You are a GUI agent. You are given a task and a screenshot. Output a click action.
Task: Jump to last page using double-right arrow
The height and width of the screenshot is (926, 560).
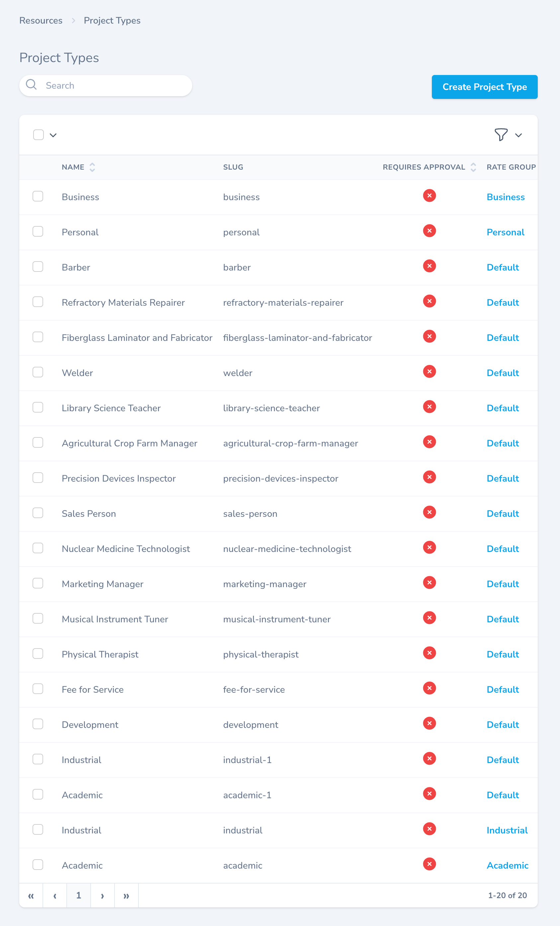pos(126,895)
